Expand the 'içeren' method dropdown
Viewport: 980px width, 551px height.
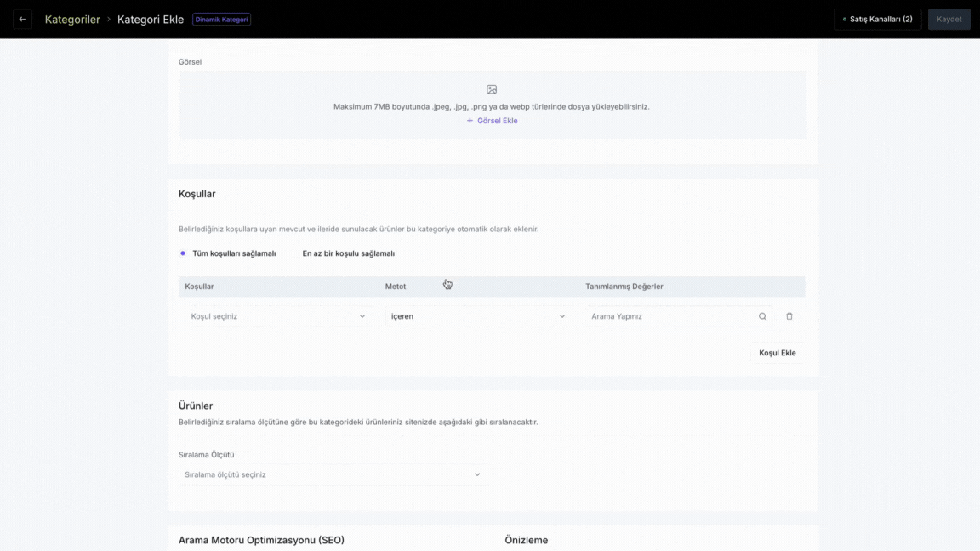coord(477,316)
